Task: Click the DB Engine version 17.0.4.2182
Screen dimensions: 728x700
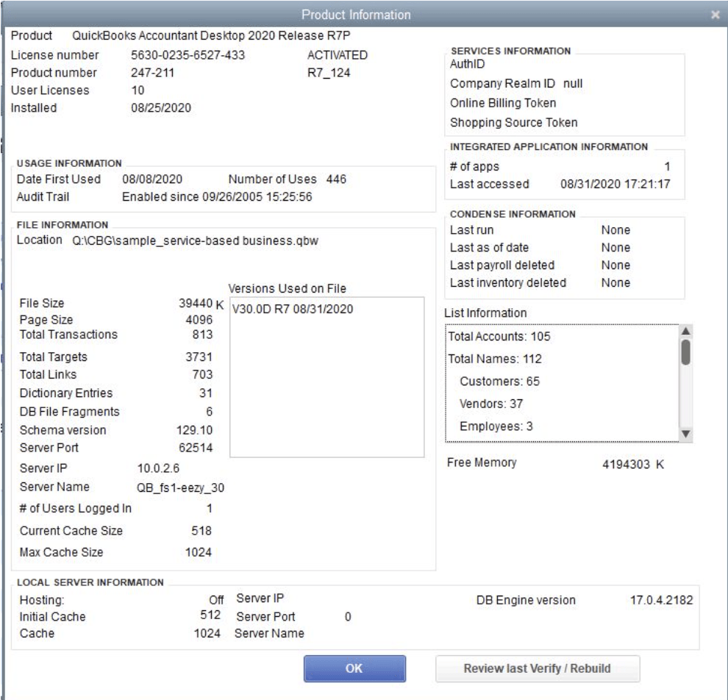Action: (x=661, y=600)
